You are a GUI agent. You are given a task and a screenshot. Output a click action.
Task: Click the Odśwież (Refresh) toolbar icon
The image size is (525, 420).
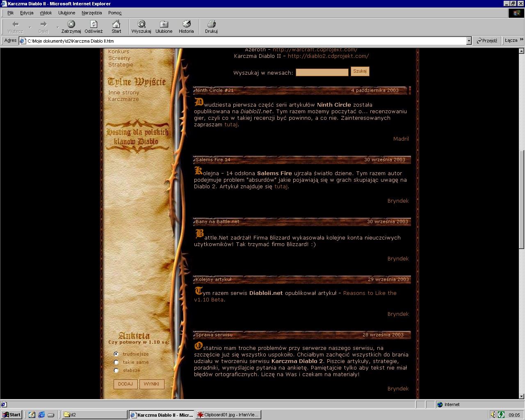coord(94,25)
